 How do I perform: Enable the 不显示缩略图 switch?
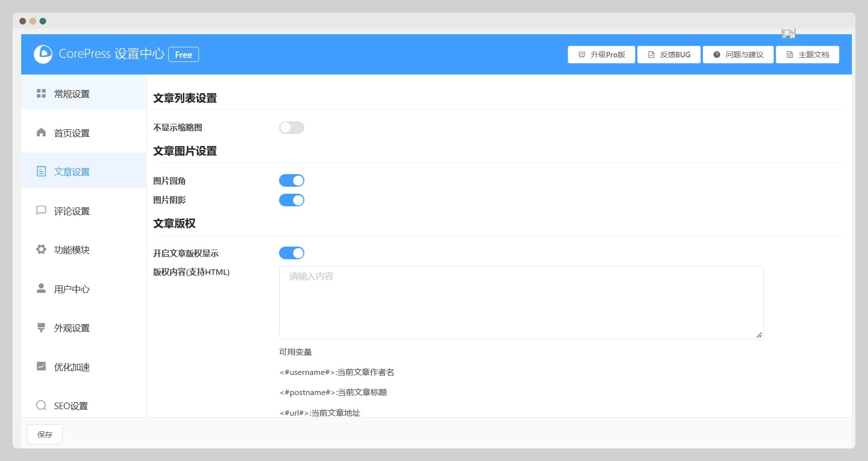coord(292,128)
